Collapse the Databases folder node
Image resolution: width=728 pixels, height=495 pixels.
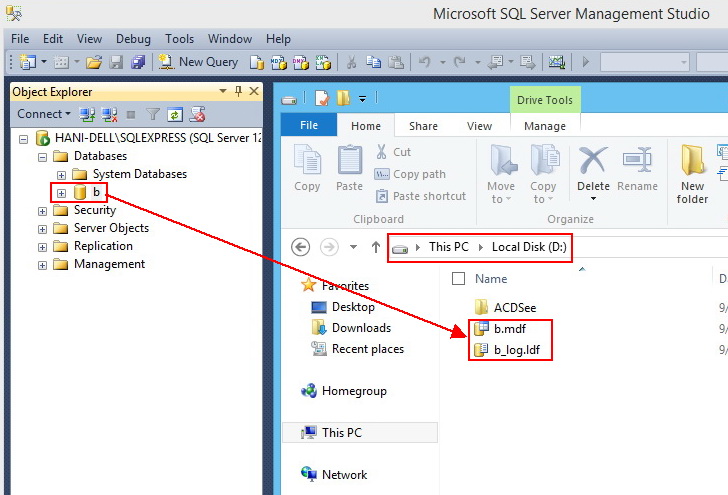[42, 157]
